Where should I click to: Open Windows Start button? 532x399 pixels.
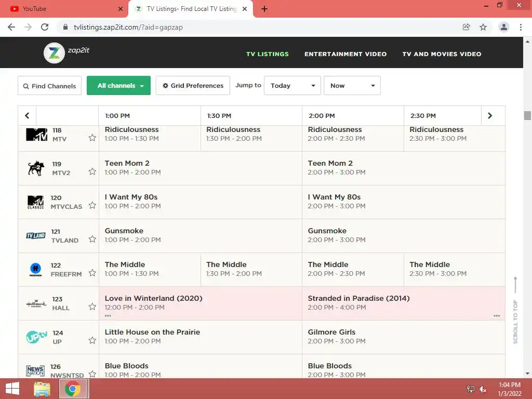pyautogui.click(x=12, y=389)
